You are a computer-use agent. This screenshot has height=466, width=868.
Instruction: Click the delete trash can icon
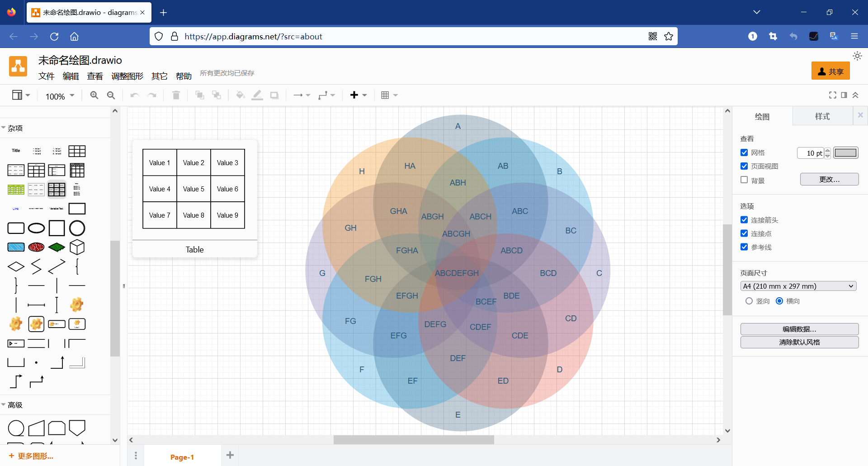coord(176,95)
